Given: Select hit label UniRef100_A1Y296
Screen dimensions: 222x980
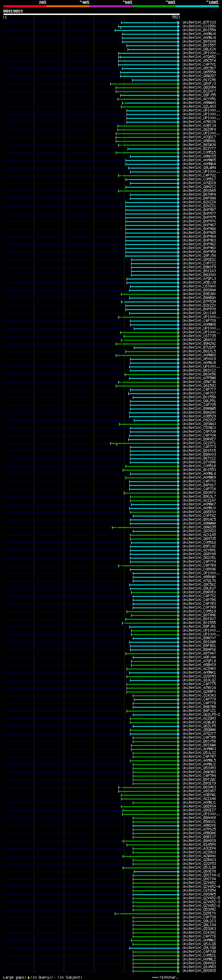Looking at the screenshot, I should (199, 80).
